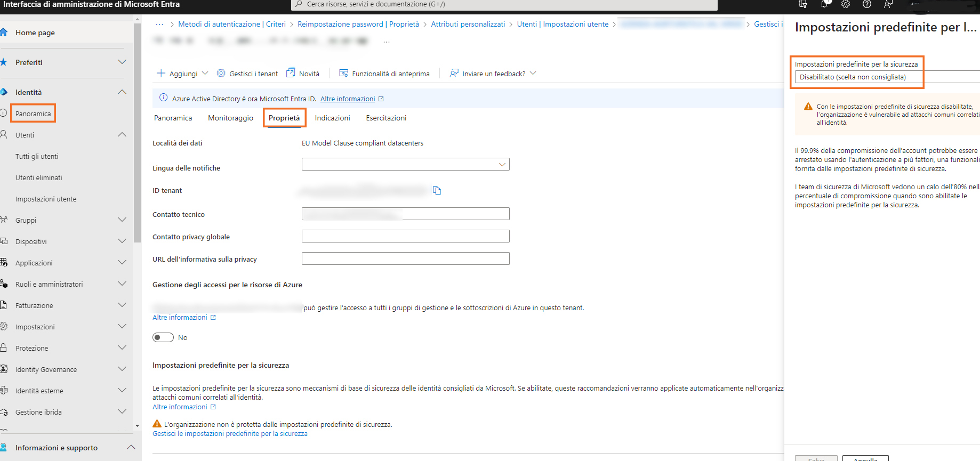Click the URL dell'informativa sulla privacy field

tap(406, 258)
